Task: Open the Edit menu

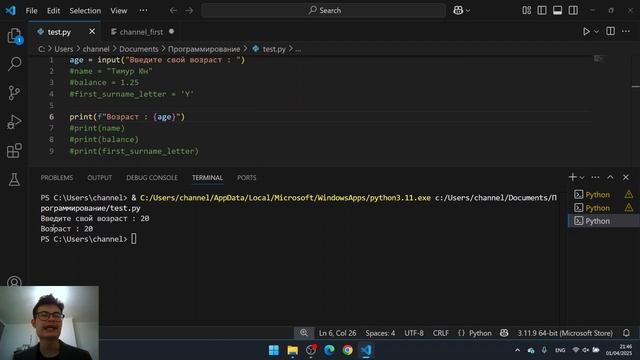Action: pyautogui.click(x=53, y=11)
